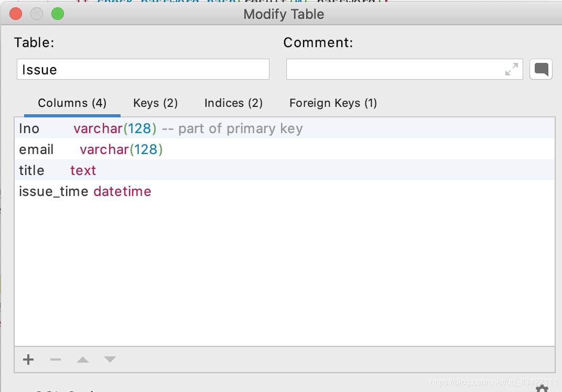Close the Modify Table window
The height and width of the screenshot is (392, 562).
16,14
